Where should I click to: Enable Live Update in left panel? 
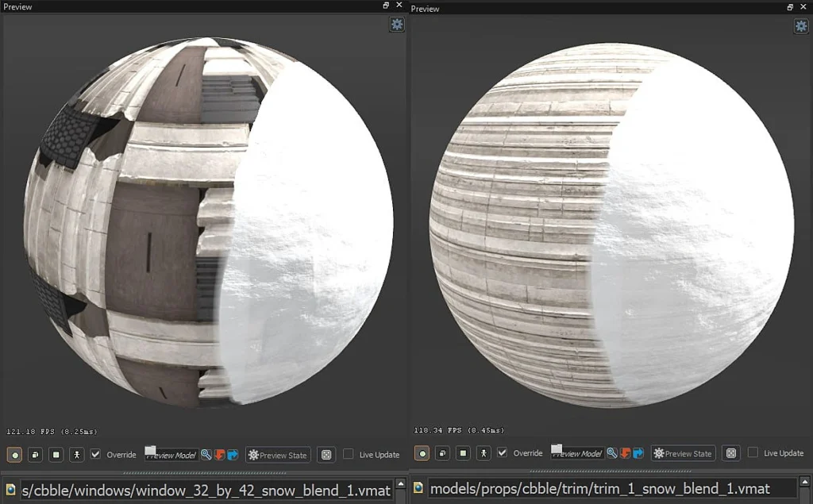point(349,455)
